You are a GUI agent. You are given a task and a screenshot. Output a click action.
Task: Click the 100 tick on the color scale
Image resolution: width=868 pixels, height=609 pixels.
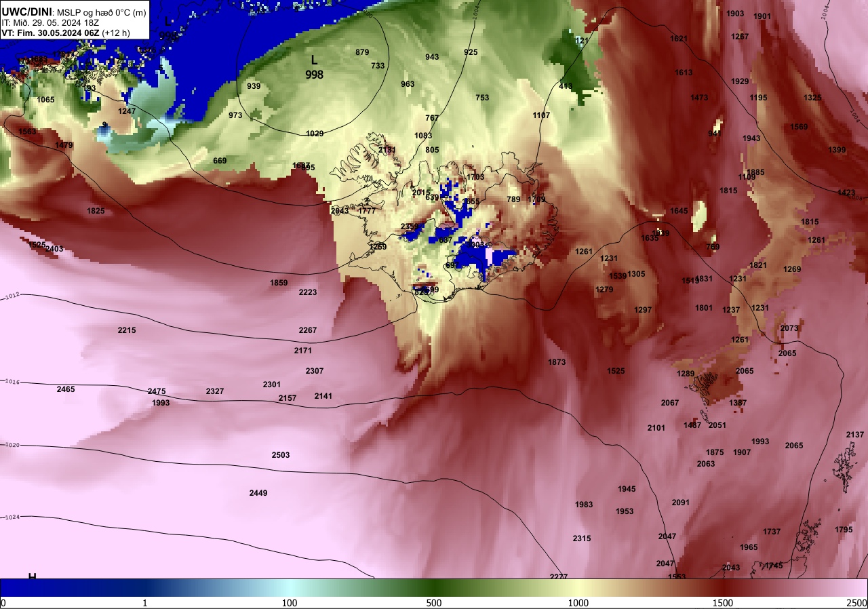290,603
